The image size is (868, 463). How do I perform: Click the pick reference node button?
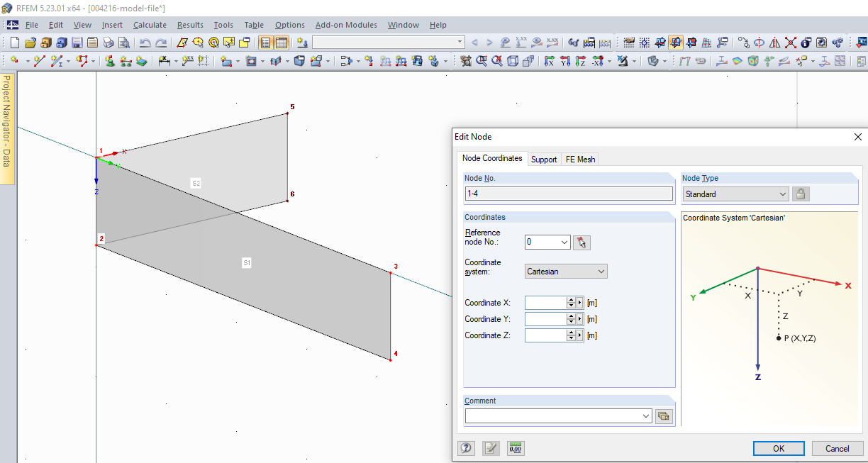pyautogui.click(x=582, y=242)
